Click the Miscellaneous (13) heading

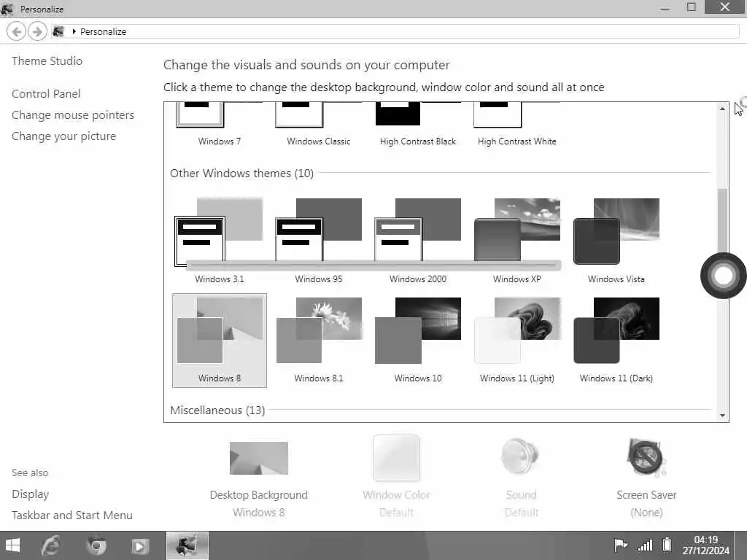pos(217,410)
